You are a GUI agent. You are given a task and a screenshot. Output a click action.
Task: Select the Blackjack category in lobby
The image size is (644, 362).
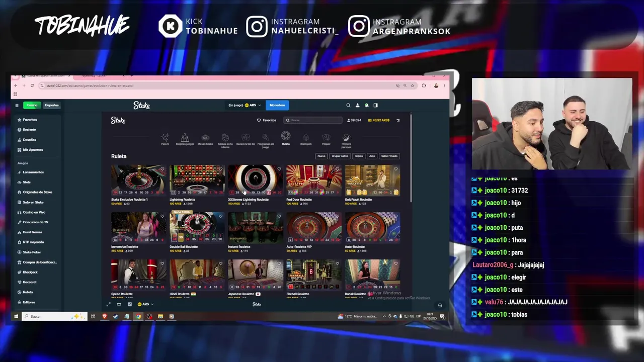click(306, 139)
